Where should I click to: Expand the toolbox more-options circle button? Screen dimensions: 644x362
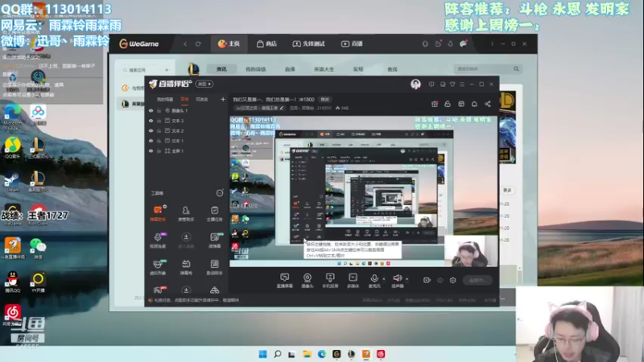tap(220, 193)
